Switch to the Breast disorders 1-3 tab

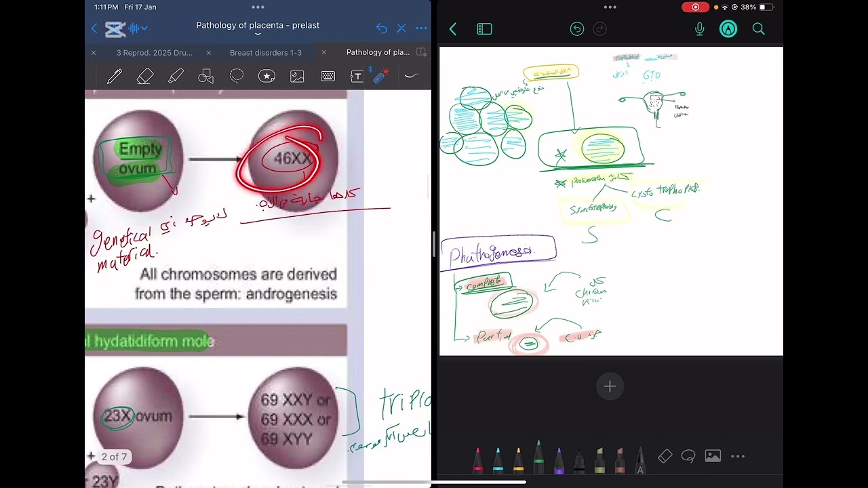point(266,52)
